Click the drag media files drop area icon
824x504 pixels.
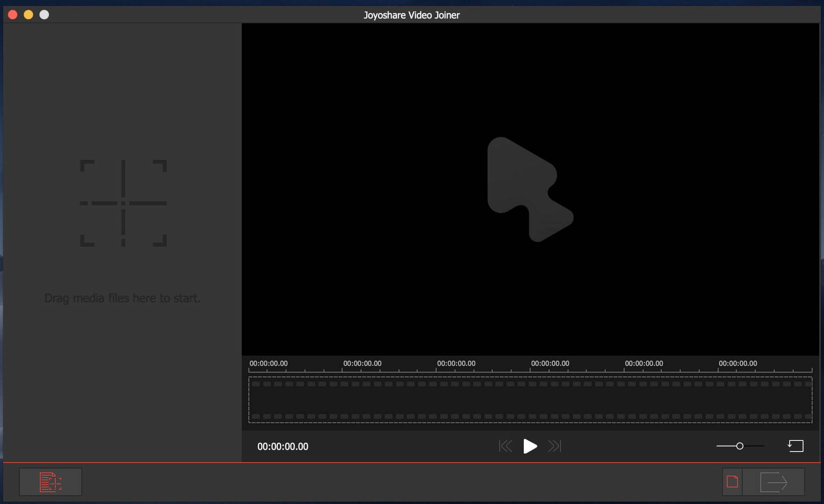point(123,203)
